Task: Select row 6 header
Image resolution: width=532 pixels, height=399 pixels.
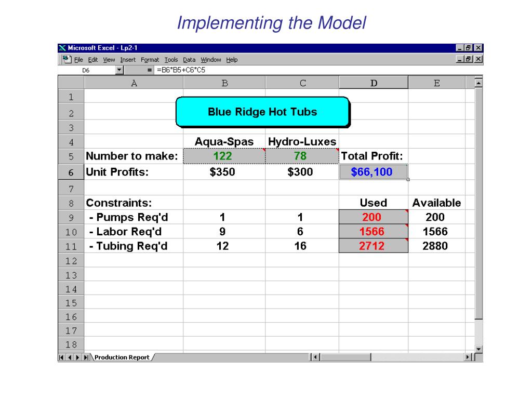Action: [71, 172]
